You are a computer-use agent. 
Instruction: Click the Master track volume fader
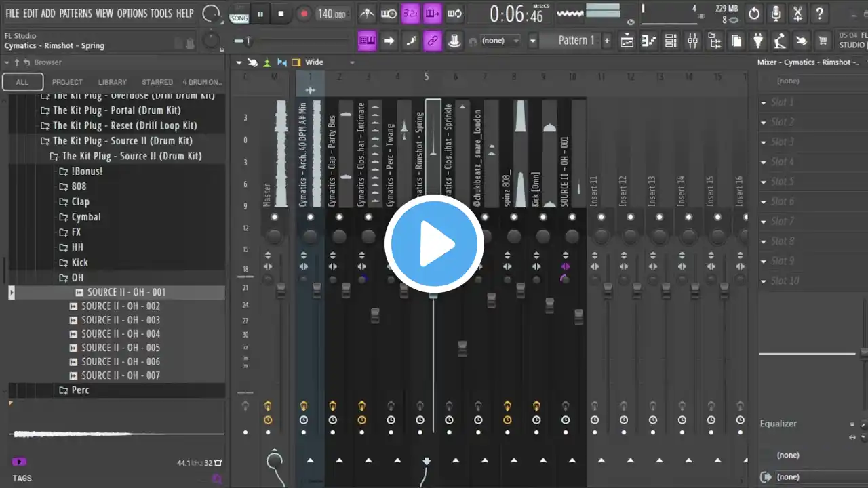281,289
